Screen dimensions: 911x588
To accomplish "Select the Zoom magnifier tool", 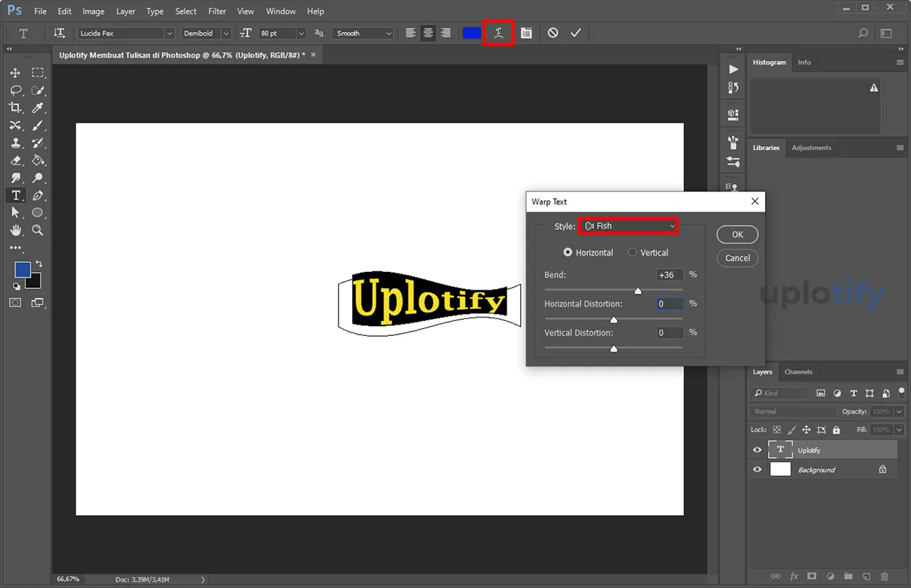I will click(x=38, y=230).
